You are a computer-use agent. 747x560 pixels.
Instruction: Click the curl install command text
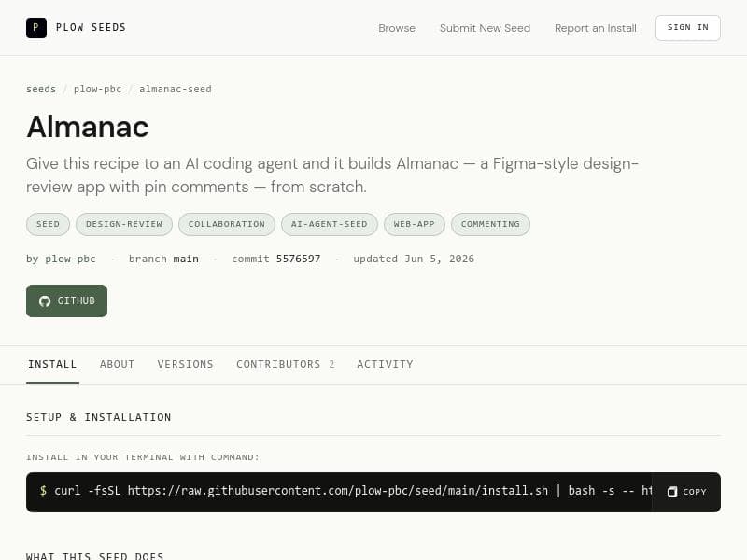tap(353, 491)
